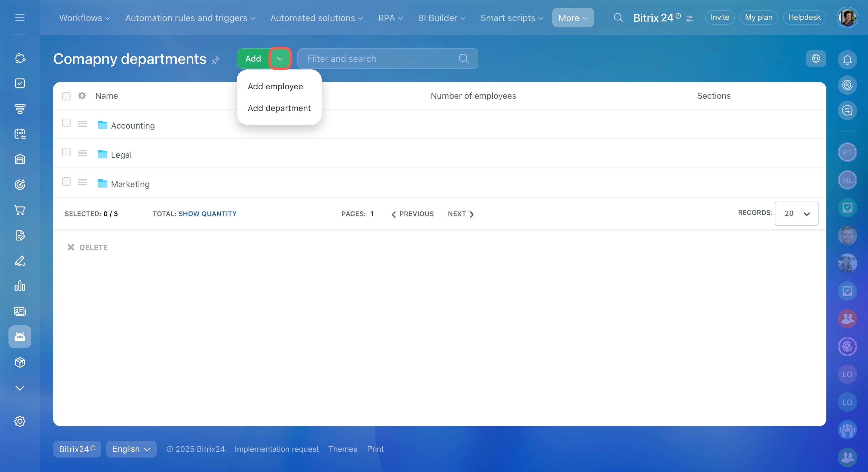
Task: Pin the Comapny departments page
Action: [x=216, y=60]
